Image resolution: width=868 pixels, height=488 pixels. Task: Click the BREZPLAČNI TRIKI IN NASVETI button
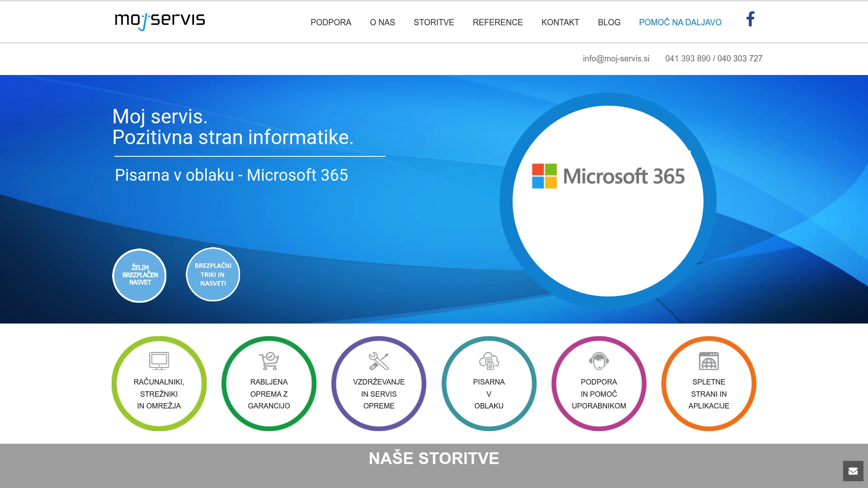(212, 273)
